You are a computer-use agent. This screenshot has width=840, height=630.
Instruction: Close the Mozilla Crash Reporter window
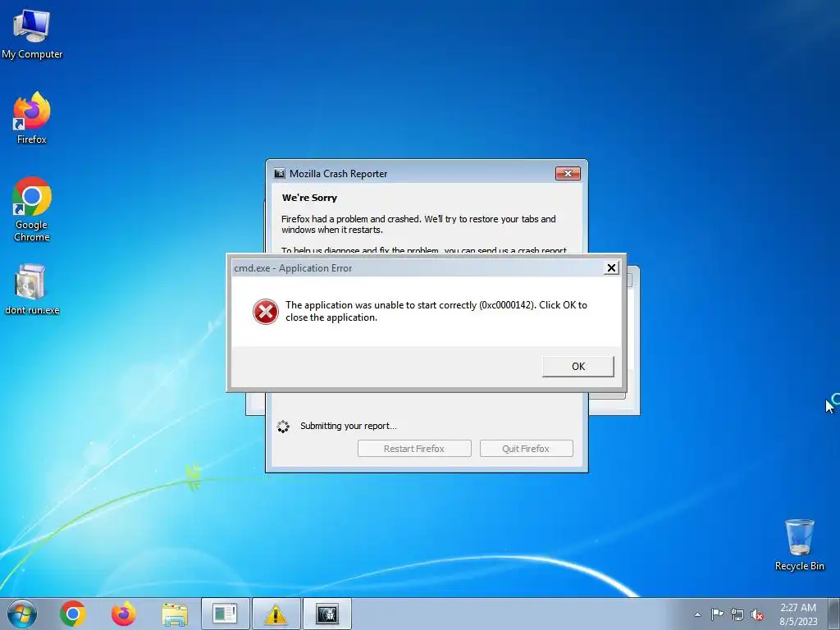[568, 173]
